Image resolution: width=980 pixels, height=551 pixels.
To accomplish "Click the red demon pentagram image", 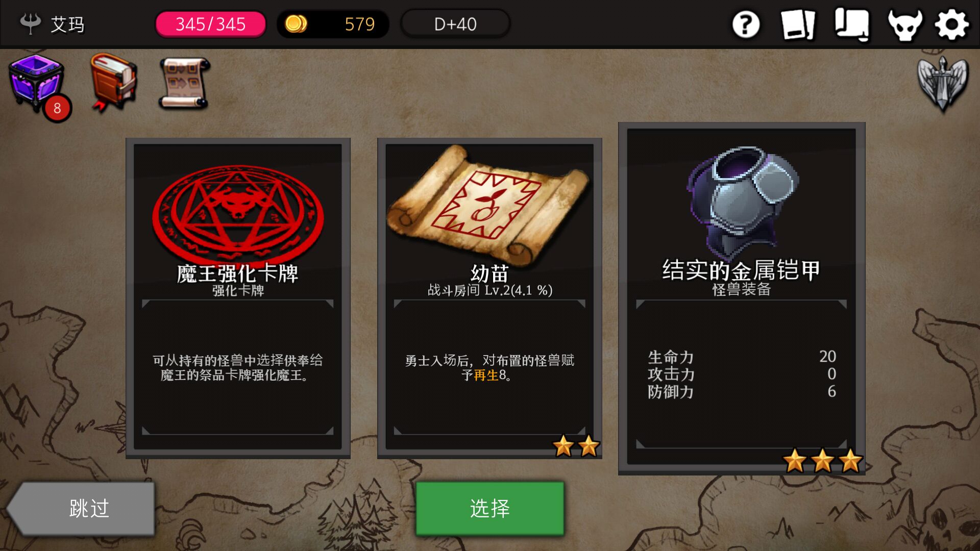I will 238,213.
